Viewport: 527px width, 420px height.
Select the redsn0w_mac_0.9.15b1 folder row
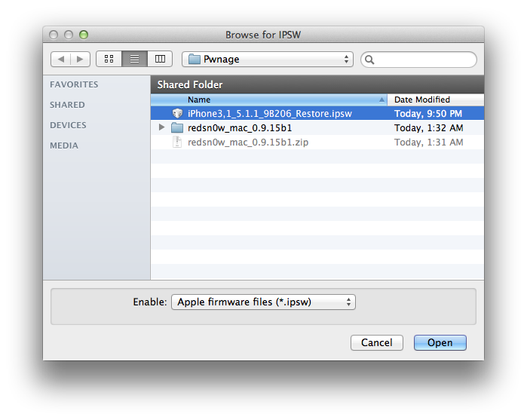pos(317,127)
